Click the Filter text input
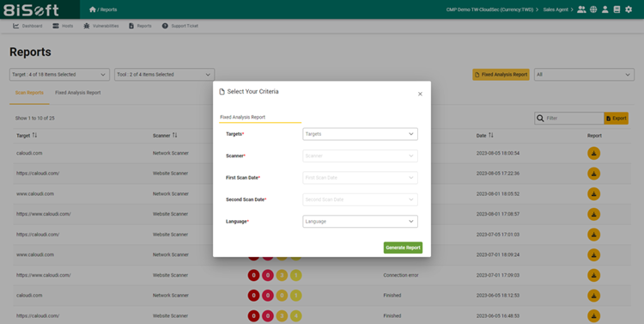The width and height of the screenshot is (644, 324). point(574,119)
